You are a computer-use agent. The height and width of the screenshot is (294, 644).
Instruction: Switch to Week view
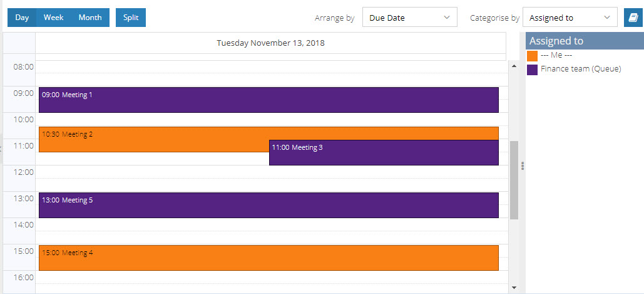(x=53, y=18)
